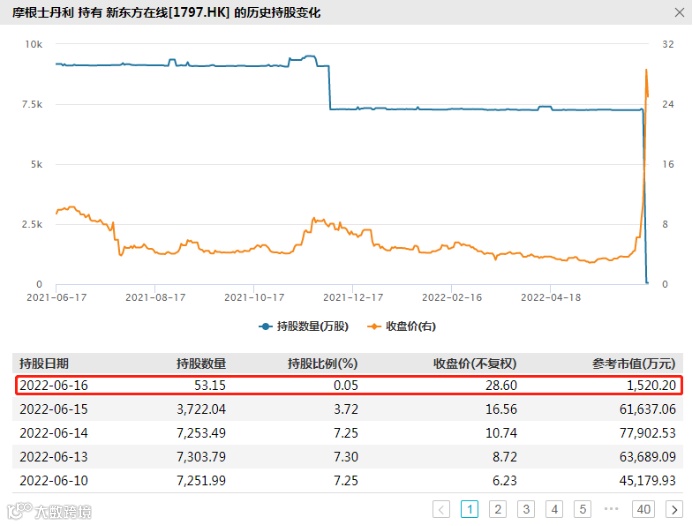Screen dimensions: 693x526
Task: Toggle the 持股数量(万股) legend series
Action: coord(304,326)
